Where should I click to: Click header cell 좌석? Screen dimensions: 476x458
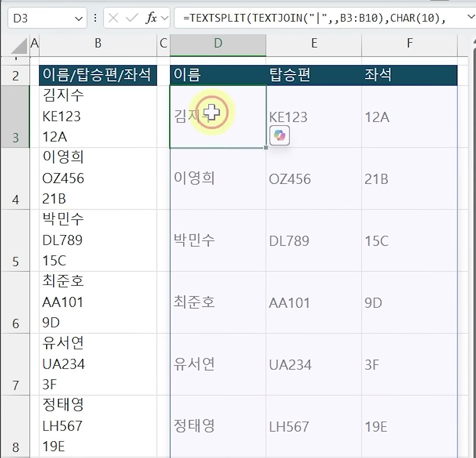coord(409,75)
